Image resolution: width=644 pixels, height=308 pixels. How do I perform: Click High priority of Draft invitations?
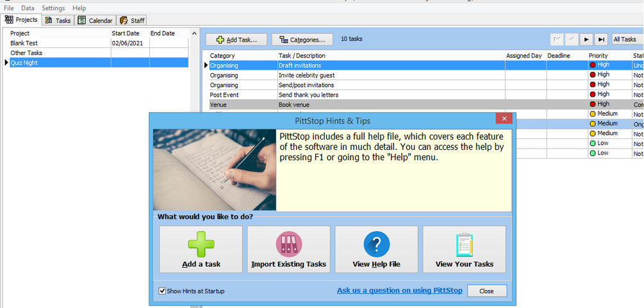tap(610, 65)
